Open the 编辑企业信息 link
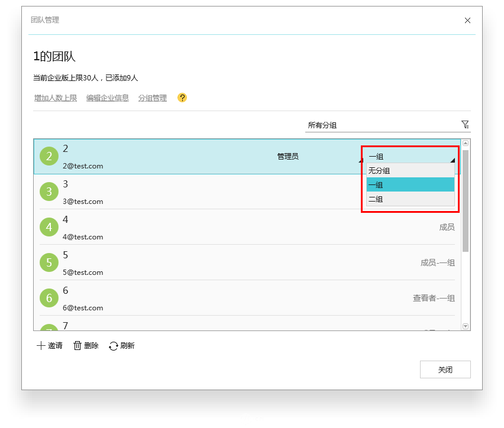This screenshot has height=428, width=504. [108, 98]
